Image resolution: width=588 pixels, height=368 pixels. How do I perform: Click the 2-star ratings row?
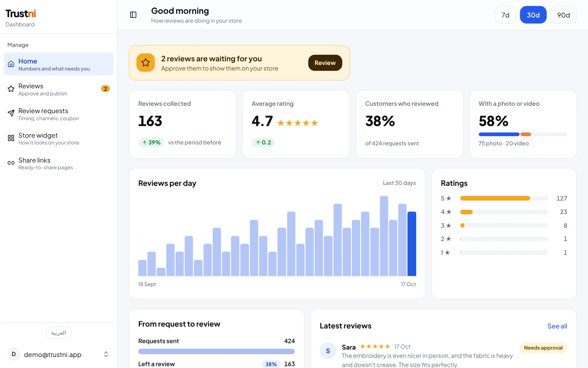point(504,239)
